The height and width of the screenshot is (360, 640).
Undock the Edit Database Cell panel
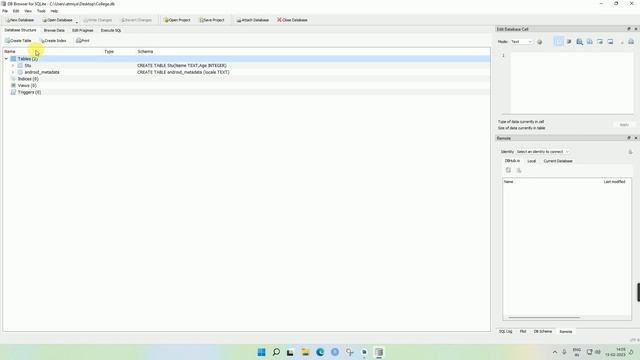click(x=629, y=29)
